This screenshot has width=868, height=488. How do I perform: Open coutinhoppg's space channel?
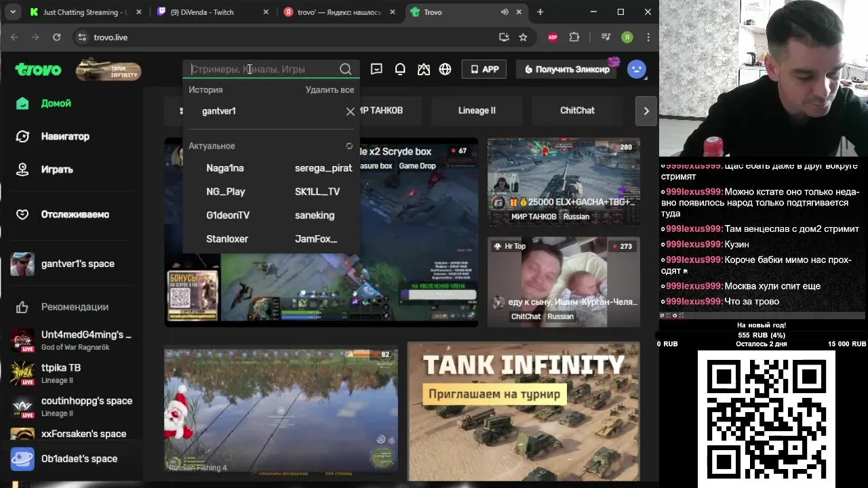(x=71, y=407)
